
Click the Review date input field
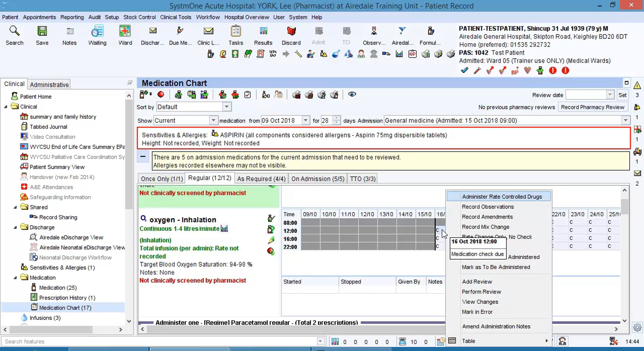[x=586, y=95]
